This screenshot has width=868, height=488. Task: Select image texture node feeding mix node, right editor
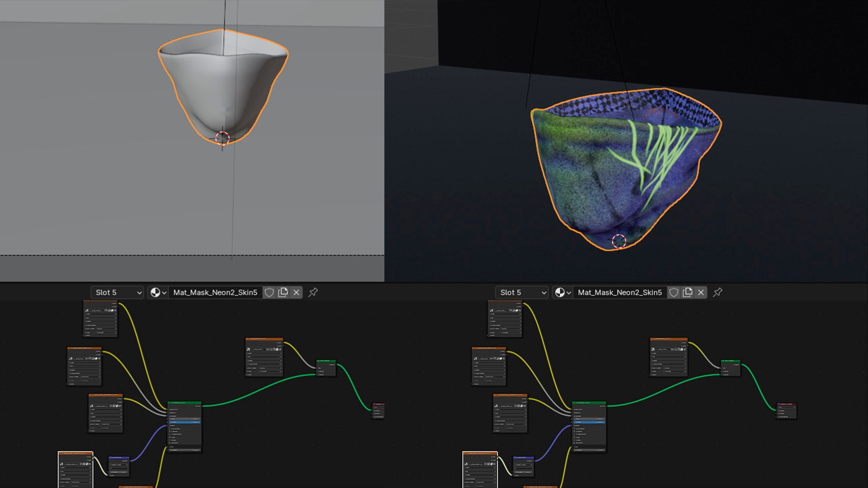coord(669,357)
